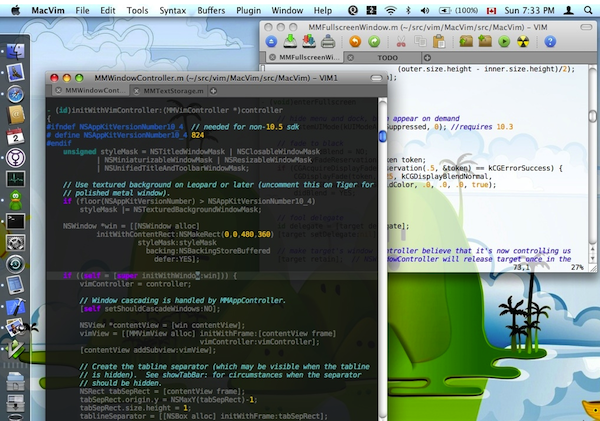Screen dimensions: 600x421
Task: Click the blue scrollbar thumb in dark window
Action: pos(382,137)
